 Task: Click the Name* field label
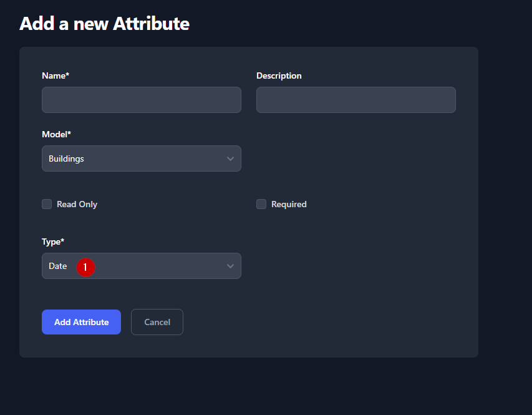[x=56, y=76]
